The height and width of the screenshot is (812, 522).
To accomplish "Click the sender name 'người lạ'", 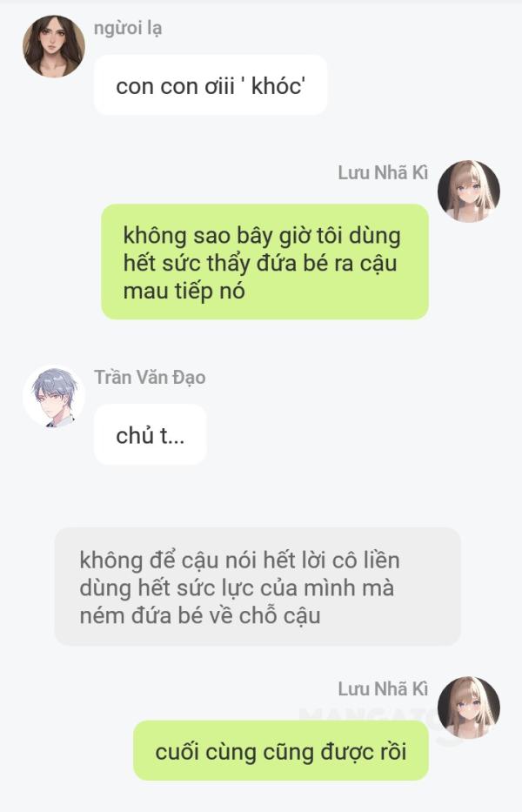I will tap(128, 29).
